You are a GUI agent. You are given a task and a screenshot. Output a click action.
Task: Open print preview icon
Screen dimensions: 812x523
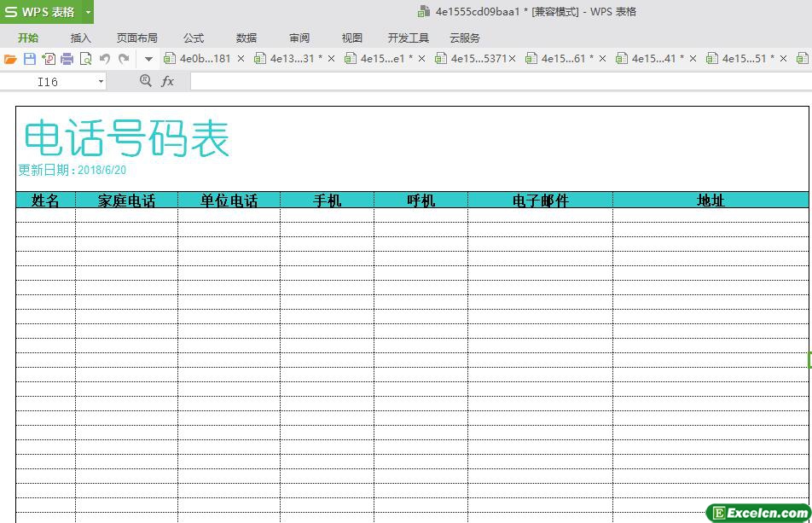tap(86, 59)
